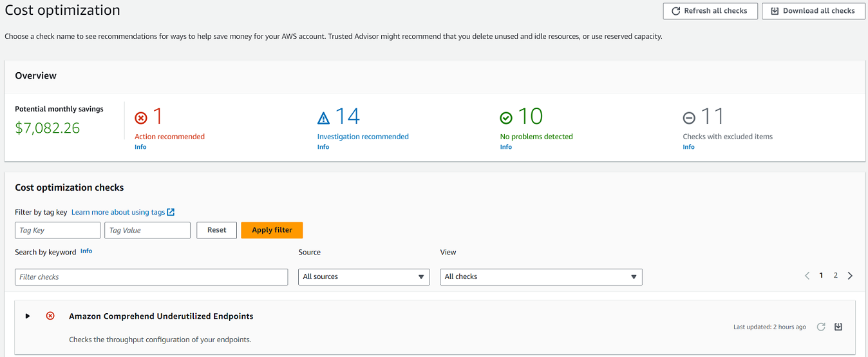This screenshot has height=357, width=868.
Task: Click the red status icon beside Amazon Comprehend
Action: [x=50, y=316]
